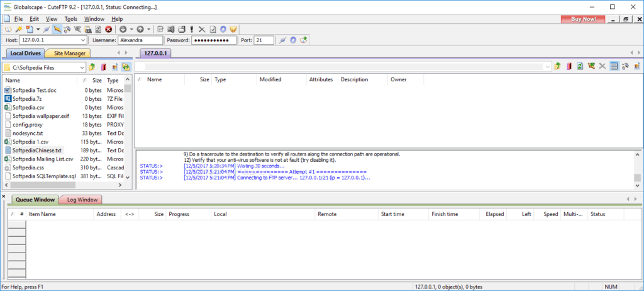This screenshot has width=644, height=291.
Task: Switch to the Log Window tab
Action: pos(82,200)
